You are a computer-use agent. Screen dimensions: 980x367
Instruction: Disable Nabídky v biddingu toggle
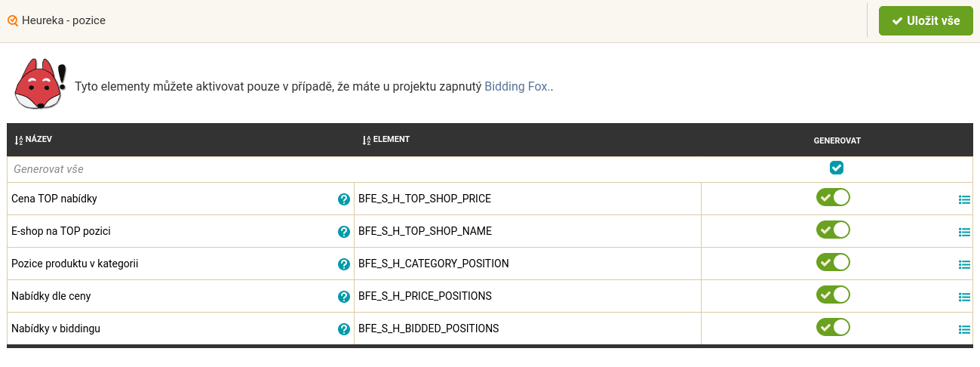(x=833, y=327)
